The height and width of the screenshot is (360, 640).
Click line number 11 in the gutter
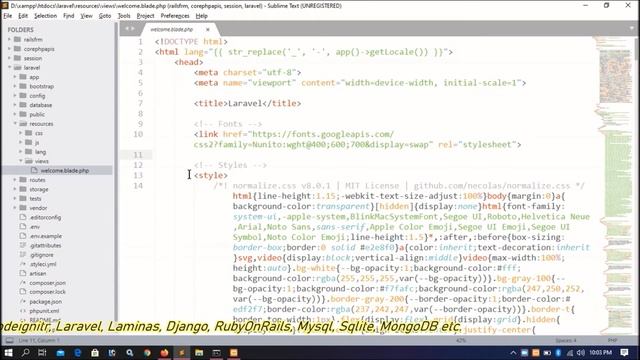point(138,155)
